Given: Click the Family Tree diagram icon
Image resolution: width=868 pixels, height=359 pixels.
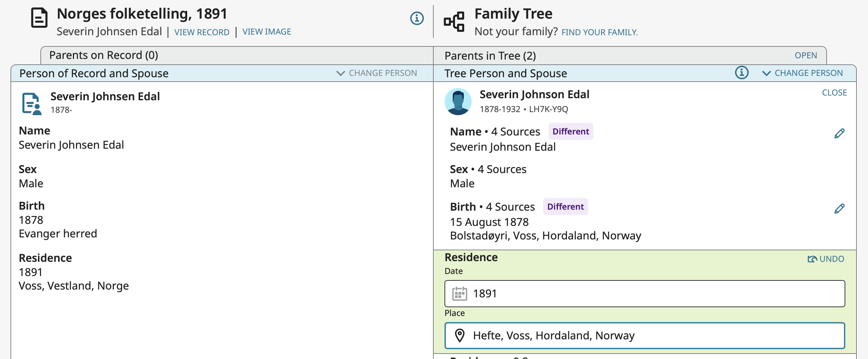Looking at the screenshot, I should click(454, 22).
